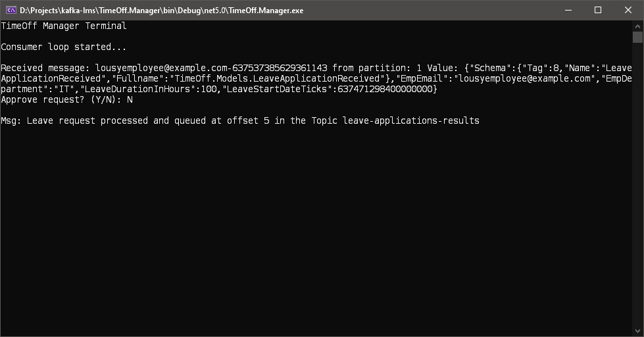Click the "Received message:" label text
Viewport: 644px width, 337px height.
point(45,68)
